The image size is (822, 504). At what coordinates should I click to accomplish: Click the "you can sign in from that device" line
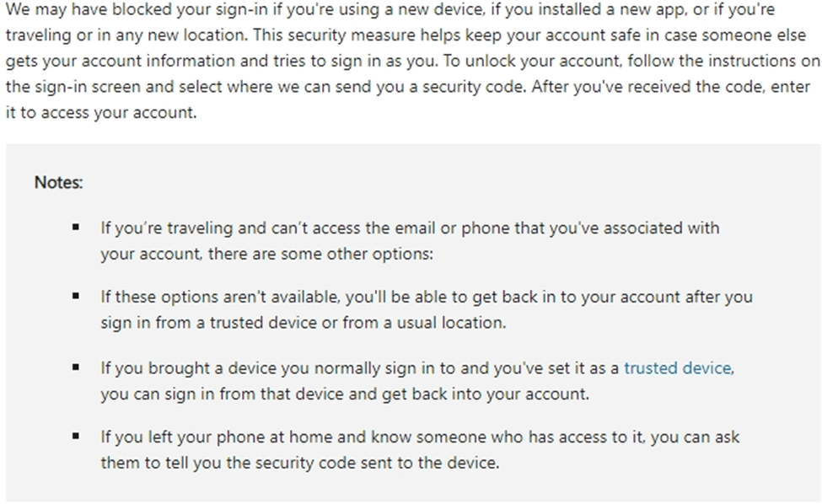coord(345,394)
